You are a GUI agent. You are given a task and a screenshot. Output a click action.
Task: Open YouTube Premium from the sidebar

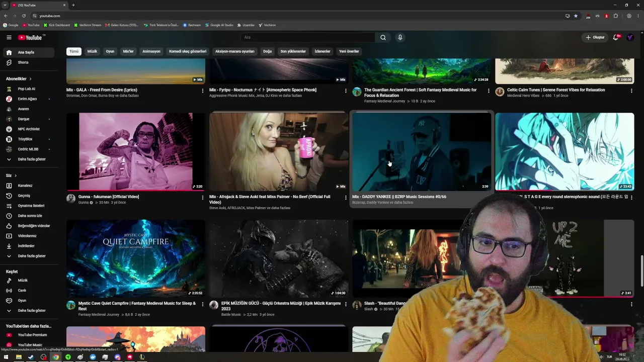pos(28,335)
